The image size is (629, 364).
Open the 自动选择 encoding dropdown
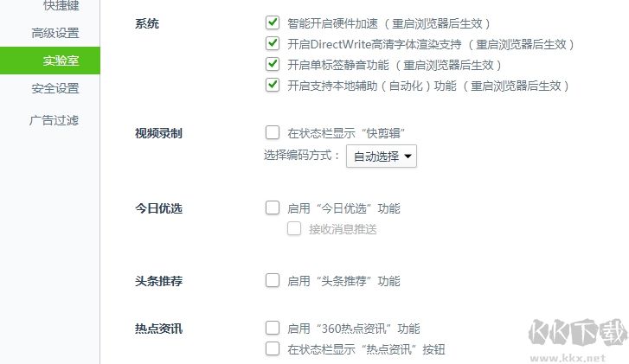coord(382,156)
